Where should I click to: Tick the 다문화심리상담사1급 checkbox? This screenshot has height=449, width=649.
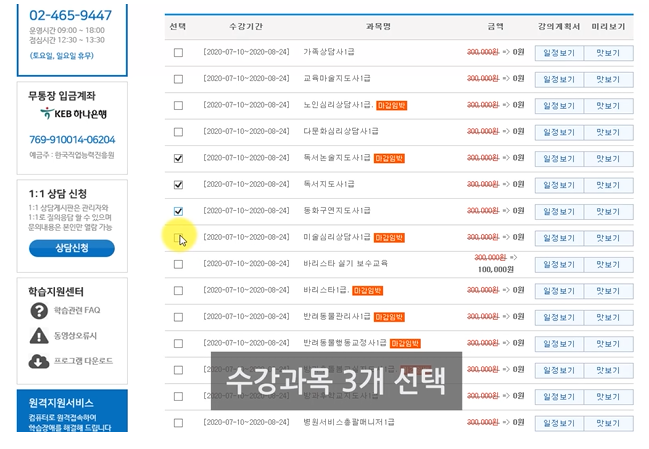point(178,132)
